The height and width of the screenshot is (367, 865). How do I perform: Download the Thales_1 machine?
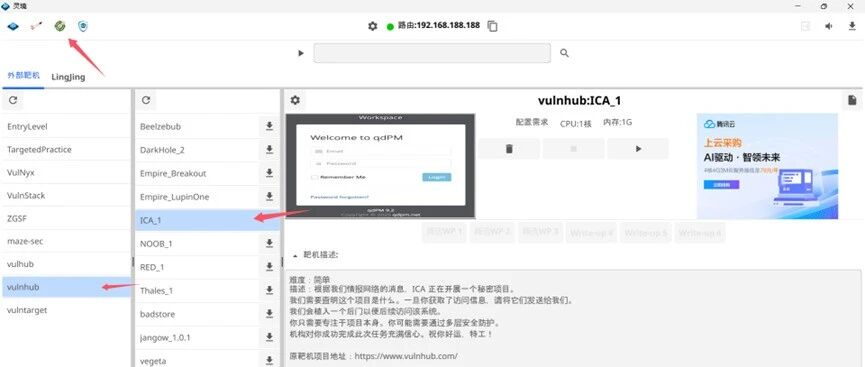point(269,290)
